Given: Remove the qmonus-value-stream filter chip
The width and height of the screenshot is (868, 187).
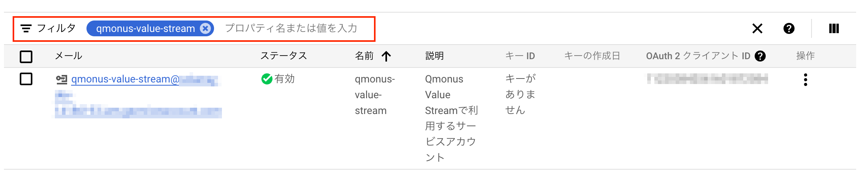Looking at the screenshot, I should [x=205, y=28].
